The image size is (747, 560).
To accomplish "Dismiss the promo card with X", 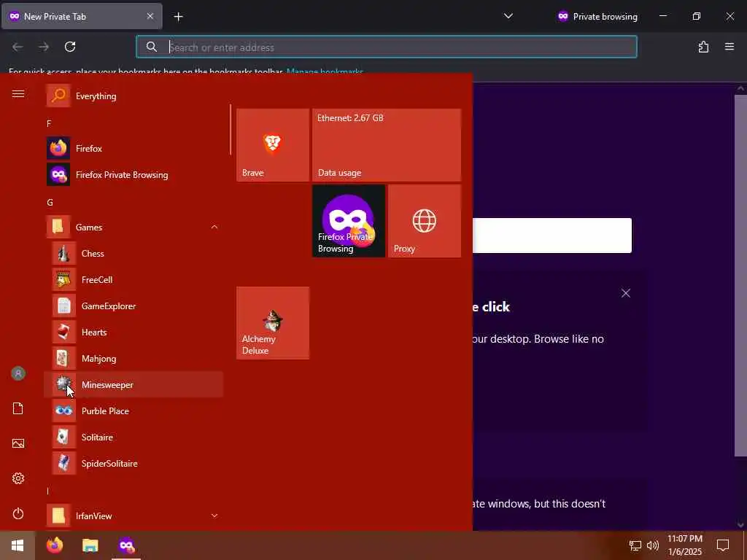I will [x=625, y=293].
